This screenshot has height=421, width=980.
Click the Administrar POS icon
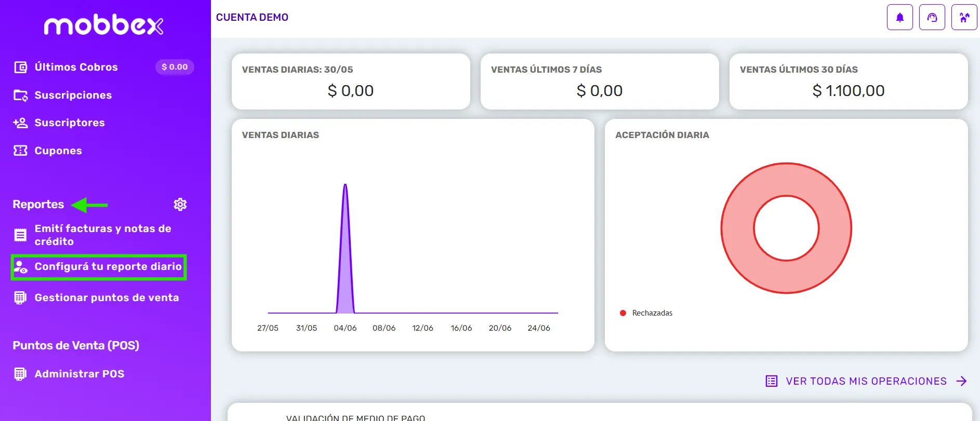[20, 374]
